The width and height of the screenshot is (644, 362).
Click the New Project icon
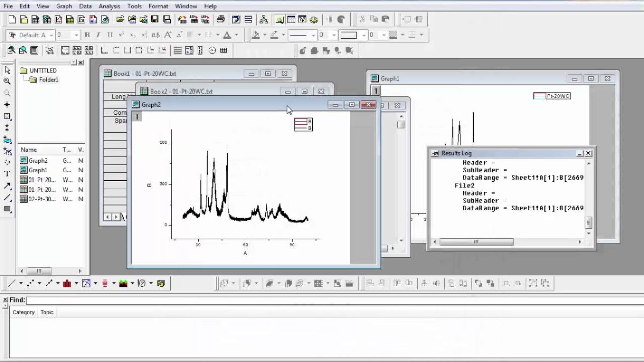[12, 20]
